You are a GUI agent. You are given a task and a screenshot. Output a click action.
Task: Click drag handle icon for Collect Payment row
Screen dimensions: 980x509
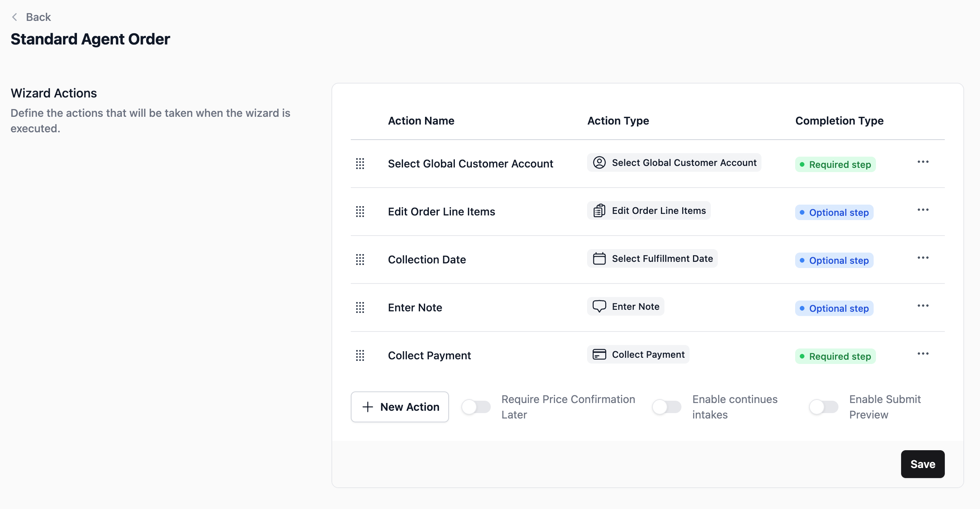tap(360, 355)
